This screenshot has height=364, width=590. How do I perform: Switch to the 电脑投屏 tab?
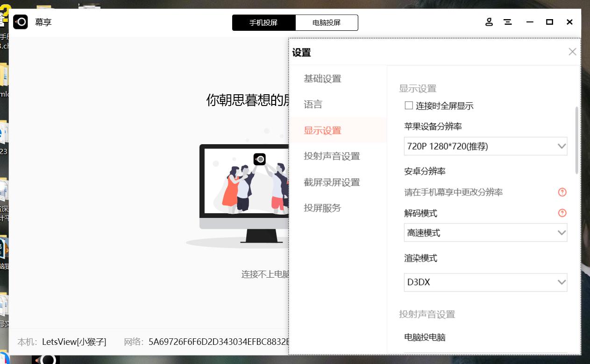[x=327, y=22]
